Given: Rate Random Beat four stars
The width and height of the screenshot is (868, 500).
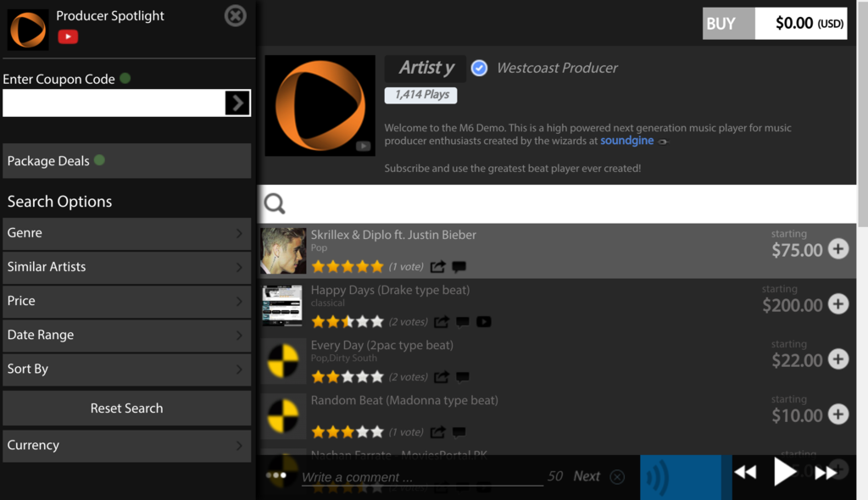Looking at the screenshot, I should point(363,432).
